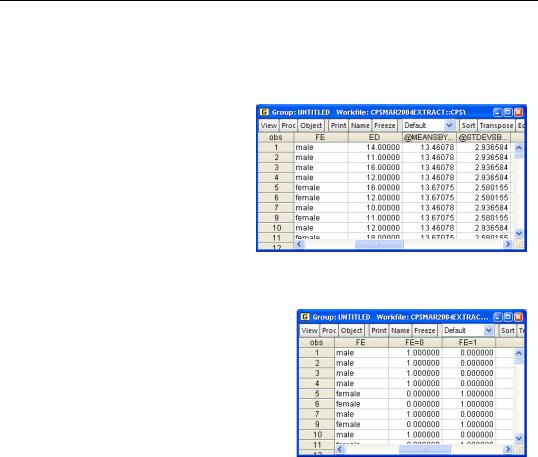Click Sort button in lower Group window
Viewport: 538px width, 457px height.
pyautogui.click(x=507, y=330)
